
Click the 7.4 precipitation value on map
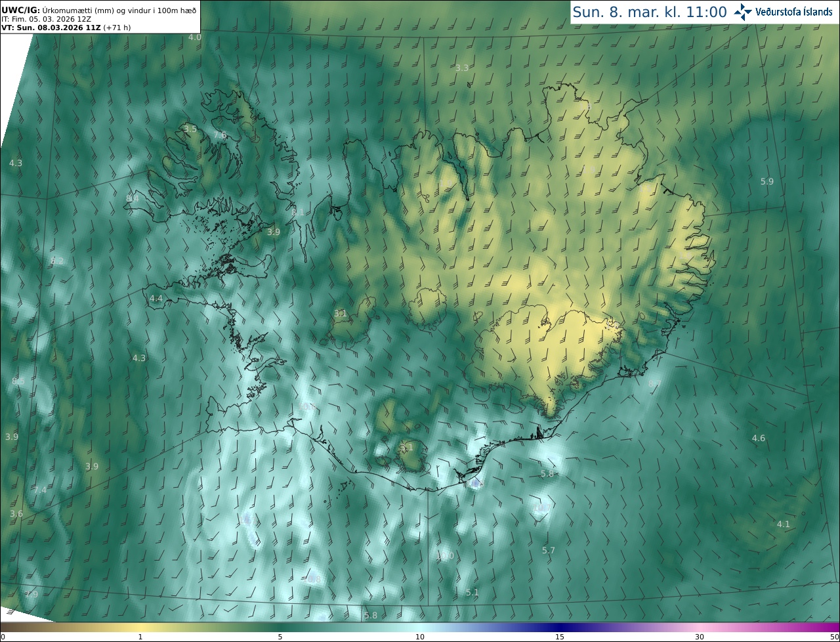tap(40, 490)
